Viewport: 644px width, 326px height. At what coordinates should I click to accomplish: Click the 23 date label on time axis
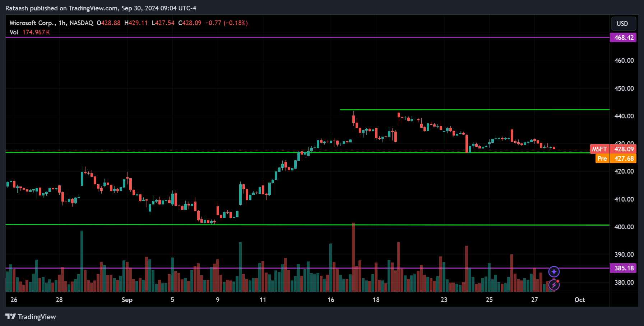coord(444,300)
